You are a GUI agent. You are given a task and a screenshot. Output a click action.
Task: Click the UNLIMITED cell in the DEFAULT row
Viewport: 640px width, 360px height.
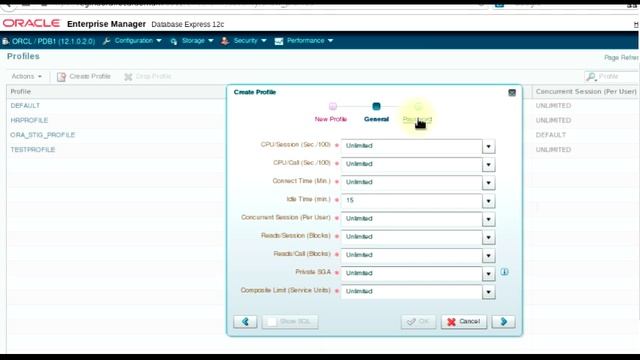[x=553, y=106]
